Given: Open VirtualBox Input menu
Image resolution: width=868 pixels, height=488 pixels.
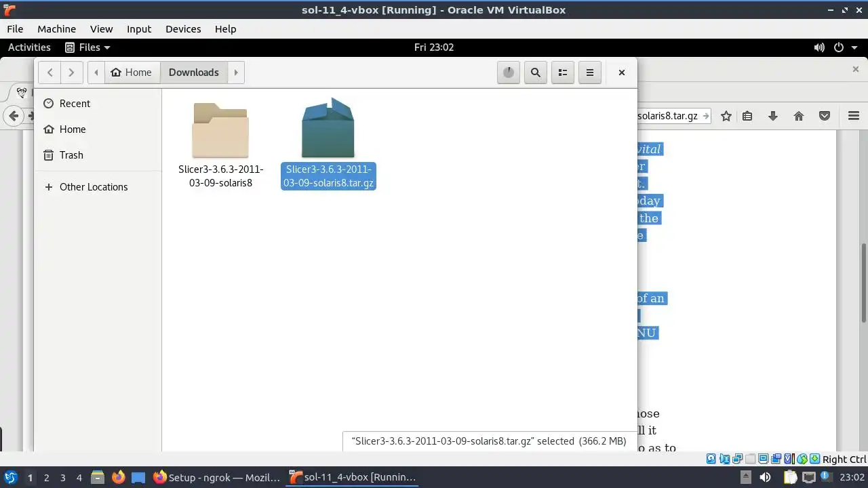Looking at the screenshot, I should (139, 29).
